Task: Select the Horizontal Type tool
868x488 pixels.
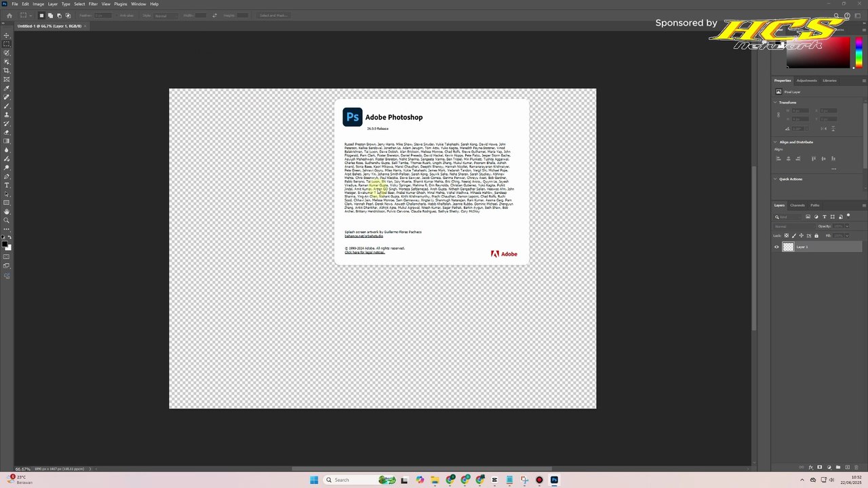Action: pyautogui.click(x=7, y=185)
